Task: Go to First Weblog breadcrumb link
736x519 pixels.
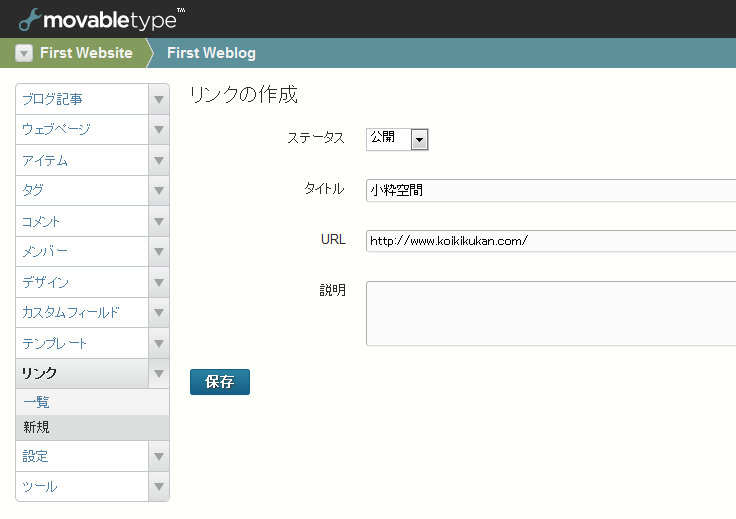Action: pyautogui.click(x=211, y=53)
